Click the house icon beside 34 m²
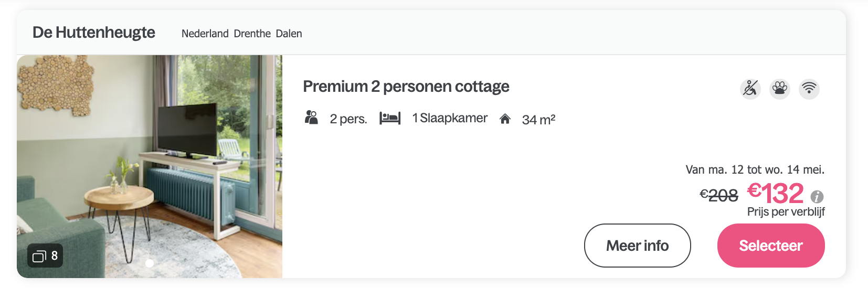This screenshot has width=868, height=298. point(505,119)
